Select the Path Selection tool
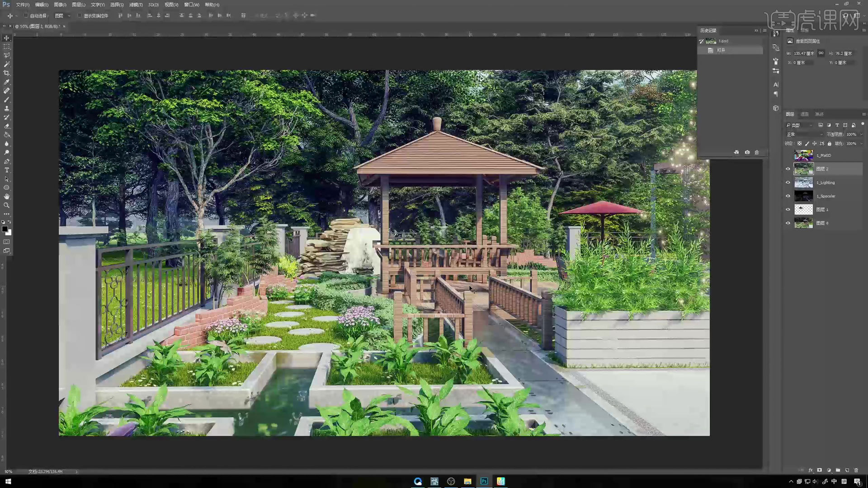The height and width of the screenshot is (488, 868). tap(6, 179)
